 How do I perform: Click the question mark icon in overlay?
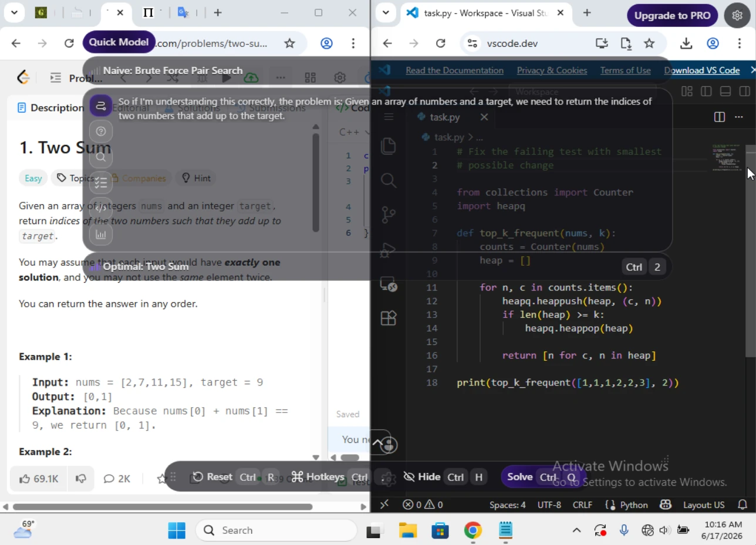[x=101, y=131]
